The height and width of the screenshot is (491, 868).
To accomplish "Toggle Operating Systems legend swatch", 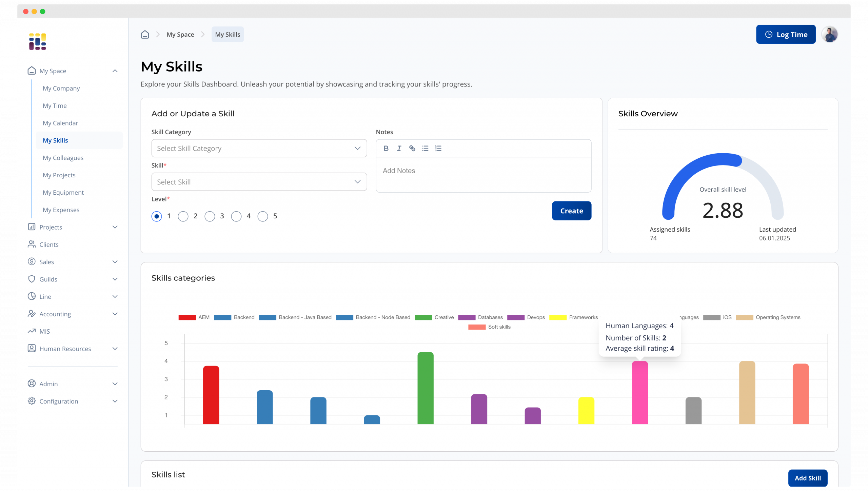I will tap(745, 317).
